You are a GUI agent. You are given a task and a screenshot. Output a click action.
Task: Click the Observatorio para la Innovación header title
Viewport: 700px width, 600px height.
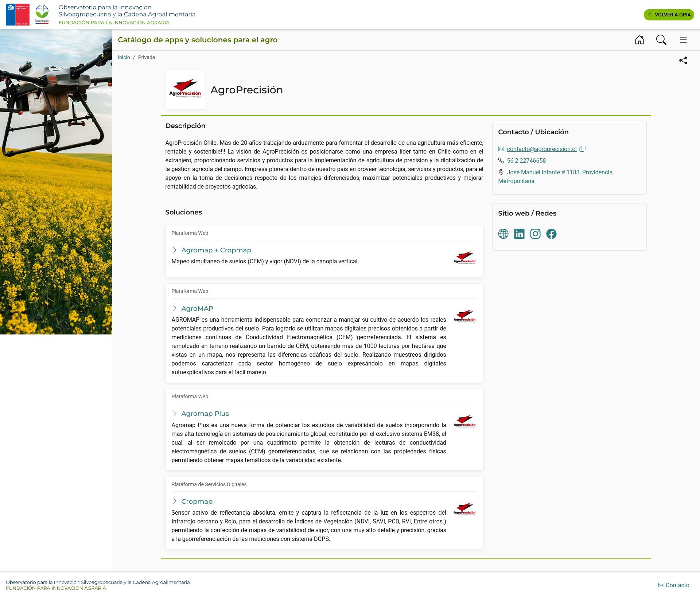pyautogui.click(x=127, y=11)
